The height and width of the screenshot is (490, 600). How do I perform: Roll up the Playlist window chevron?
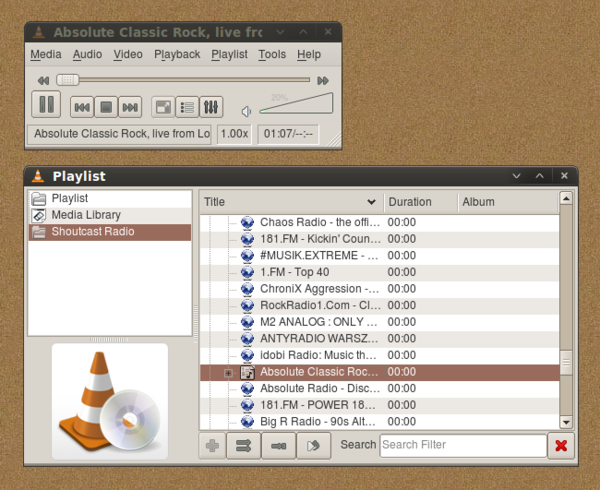pos(517,176)
